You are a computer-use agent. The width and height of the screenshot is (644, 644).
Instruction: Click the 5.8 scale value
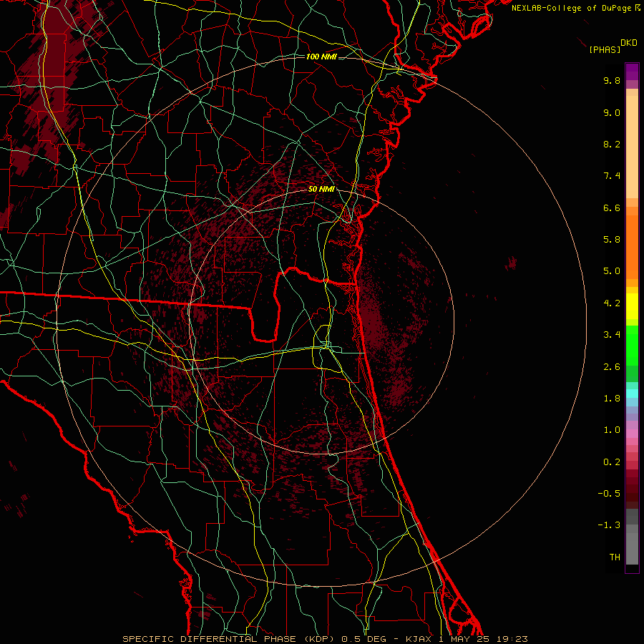click(612, 240)
